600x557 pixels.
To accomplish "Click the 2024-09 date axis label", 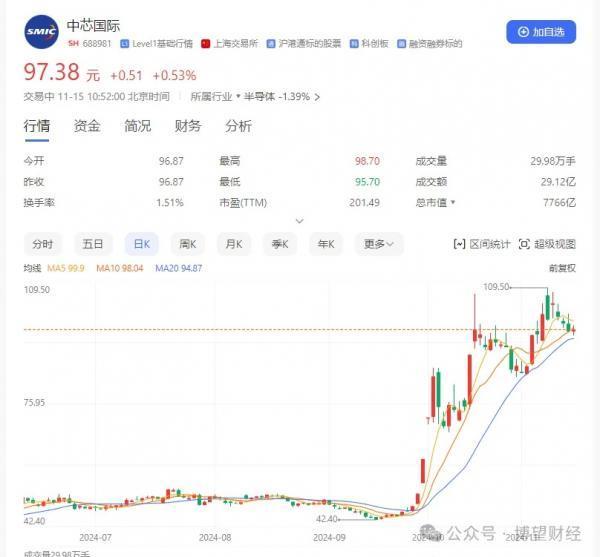I will 329,537.
